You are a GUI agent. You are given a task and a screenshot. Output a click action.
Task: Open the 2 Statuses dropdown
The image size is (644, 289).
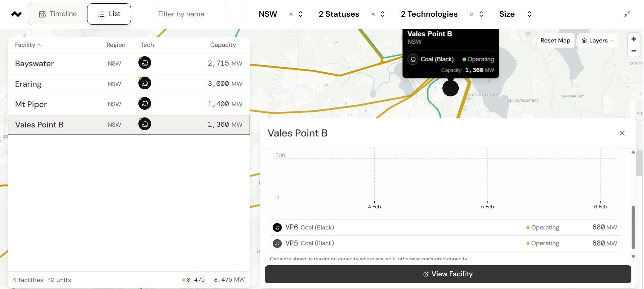point(383,14)
